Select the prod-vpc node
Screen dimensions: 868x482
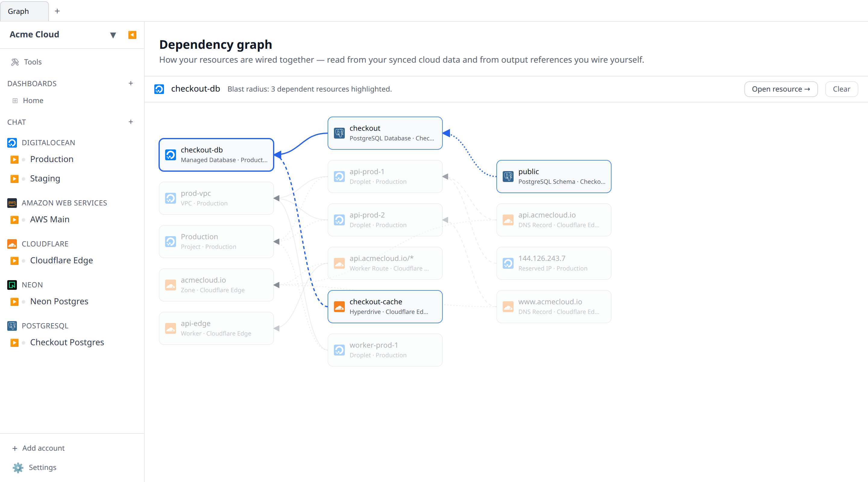tap(216, 199)
